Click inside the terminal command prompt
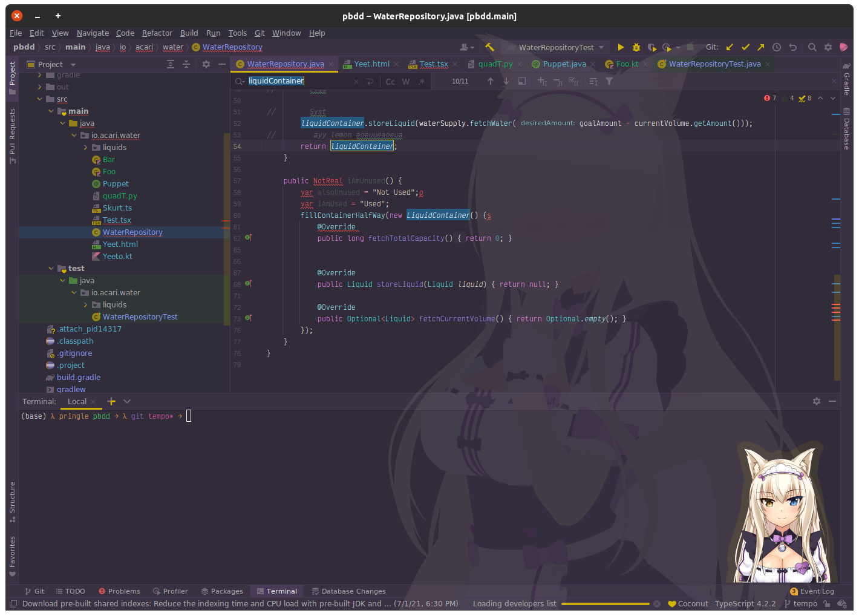 189,416
